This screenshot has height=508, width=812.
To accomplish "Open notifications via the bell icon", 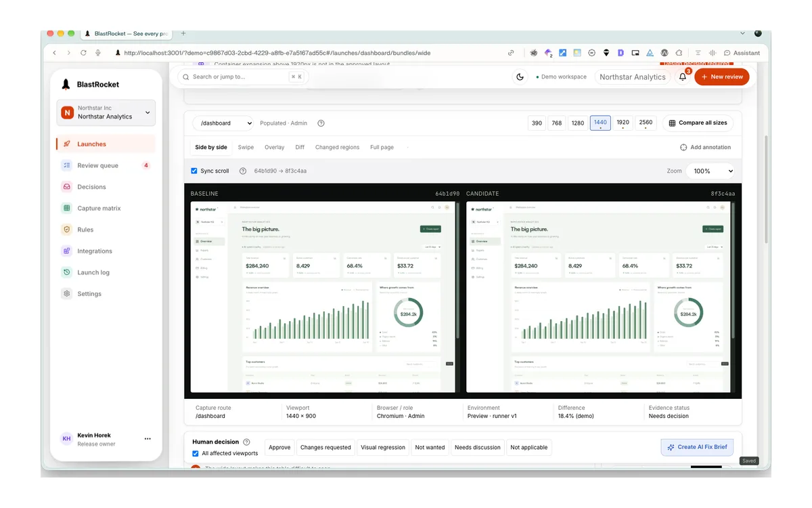I will pyautogui.click(x=683, y=77).
